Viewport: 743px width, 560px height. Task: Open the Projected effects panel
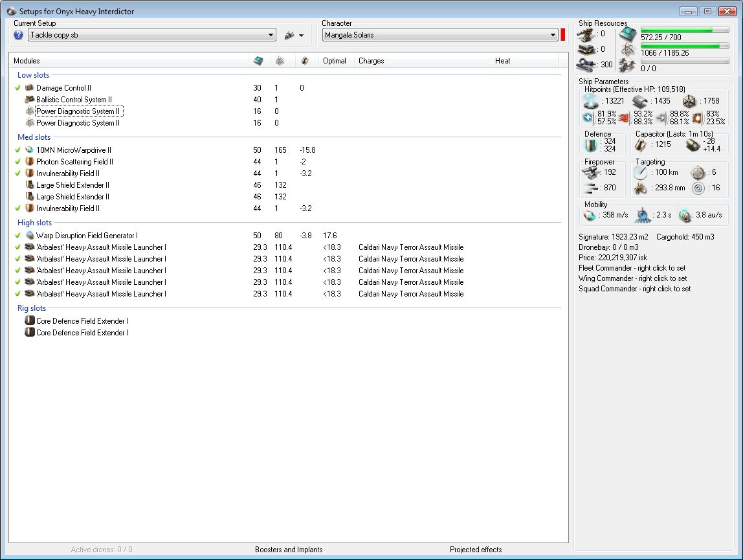(476, 550)
